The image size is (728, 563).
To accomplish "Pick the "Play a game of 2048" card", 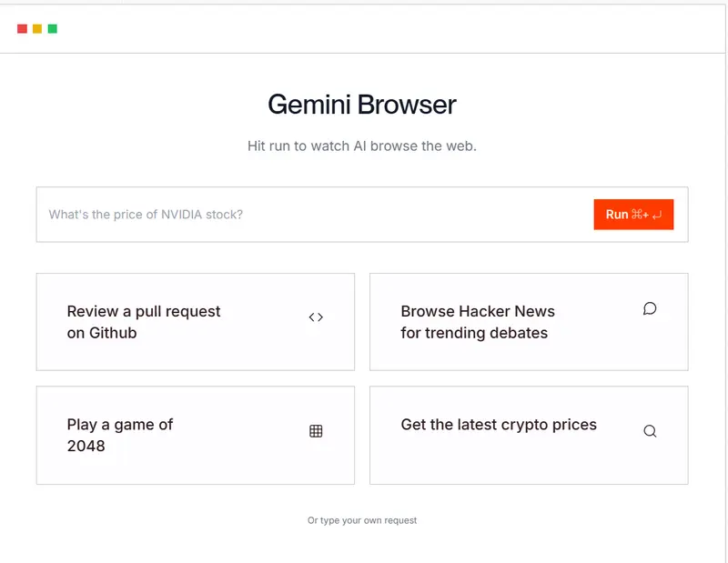I will 195,435.
